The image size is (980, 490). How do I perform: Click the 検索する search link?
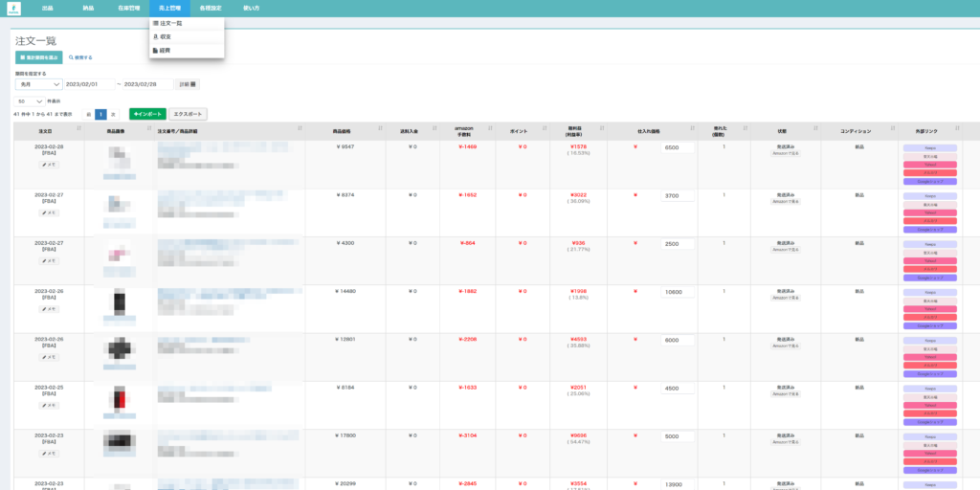click(x=80, y=57)
